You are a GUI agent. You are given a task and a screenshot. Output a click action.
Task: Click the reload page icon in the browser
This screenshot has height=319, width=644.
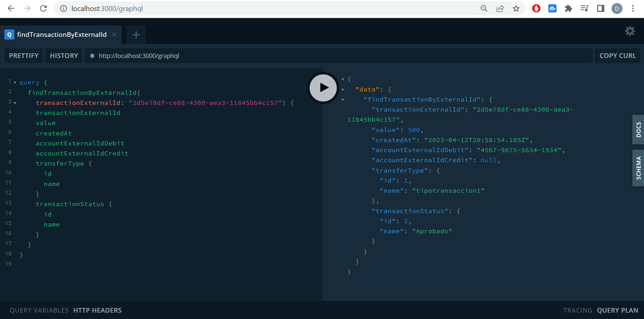tap(44, 8)
